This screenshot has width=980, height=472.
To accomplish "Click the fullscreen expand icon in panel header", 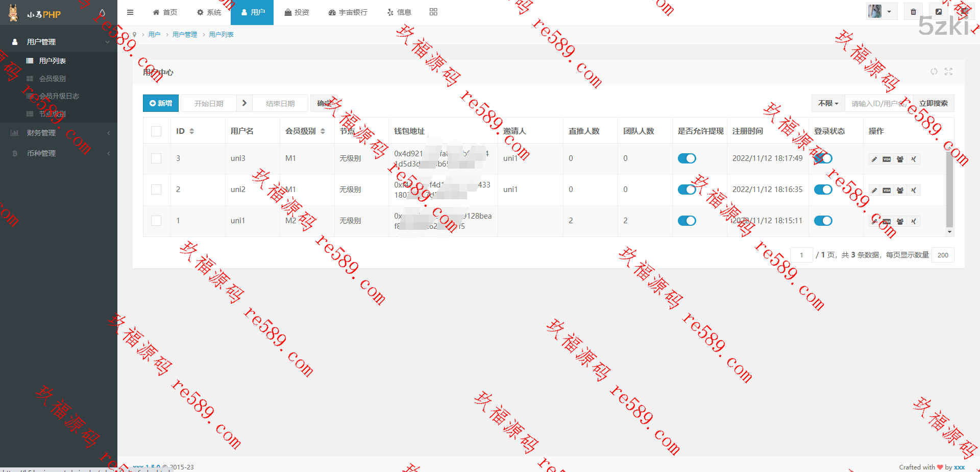I will pos(948,72).
